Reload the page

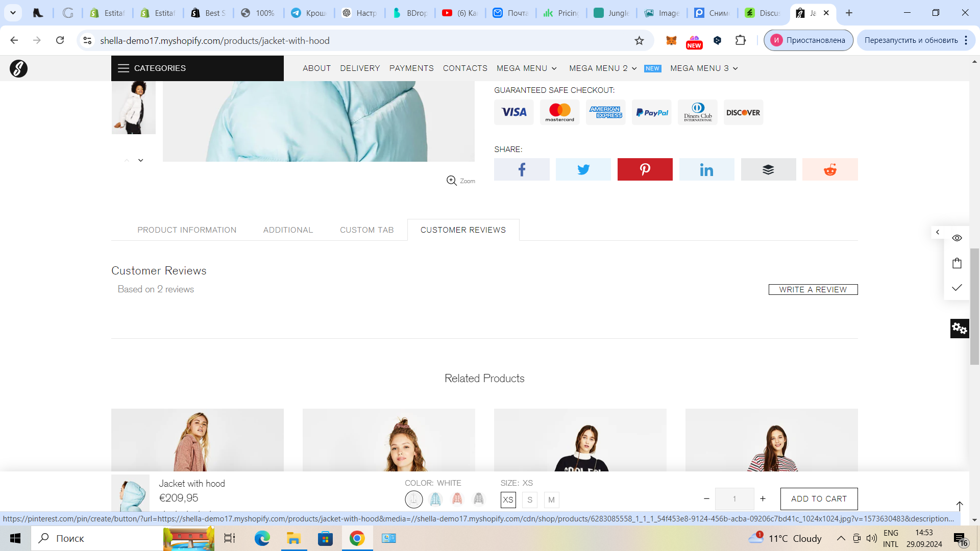point(60,40)
